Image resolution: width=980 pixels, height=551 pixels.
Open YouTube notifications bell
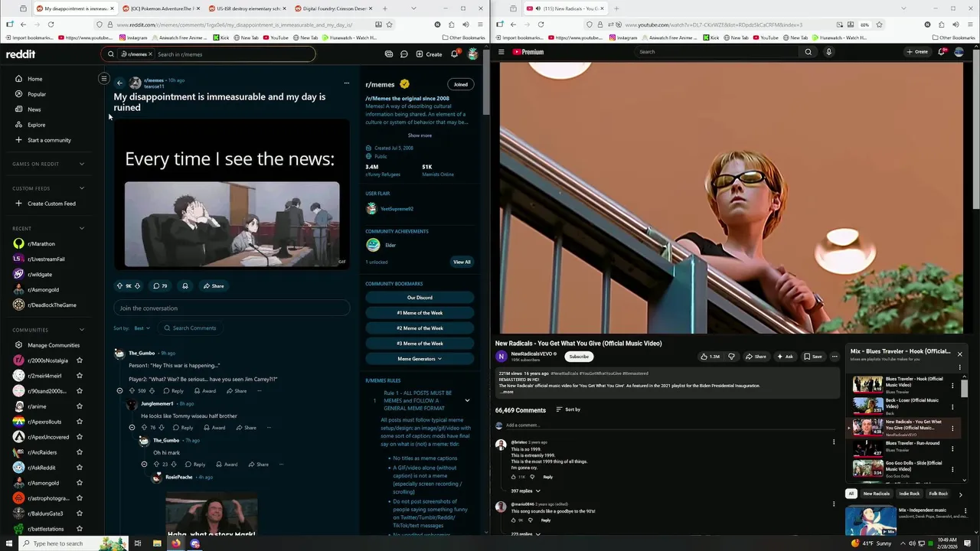[941, 52]
